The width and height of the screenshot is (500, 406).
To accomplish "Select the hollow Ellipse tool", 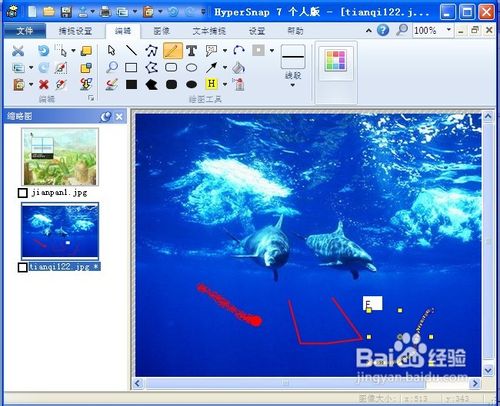I will coord(191,68).
